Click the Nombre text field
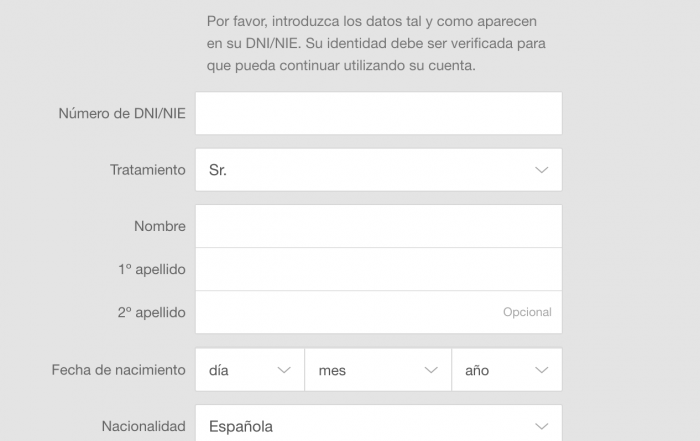This screenshot has width=700, height=441. (378, 227)
